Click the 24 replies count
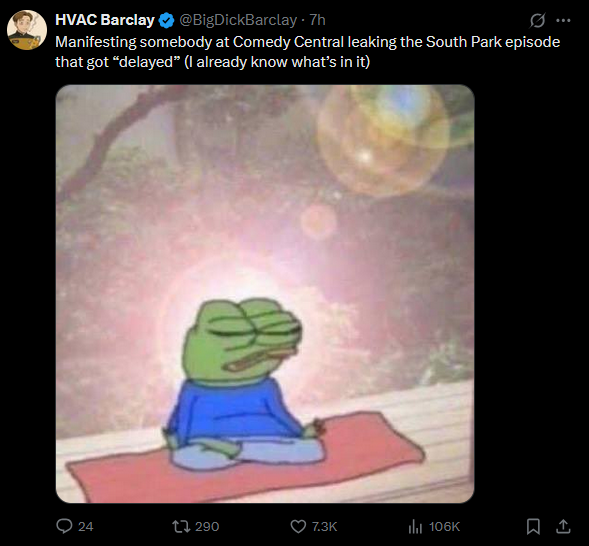 (86, 527)
